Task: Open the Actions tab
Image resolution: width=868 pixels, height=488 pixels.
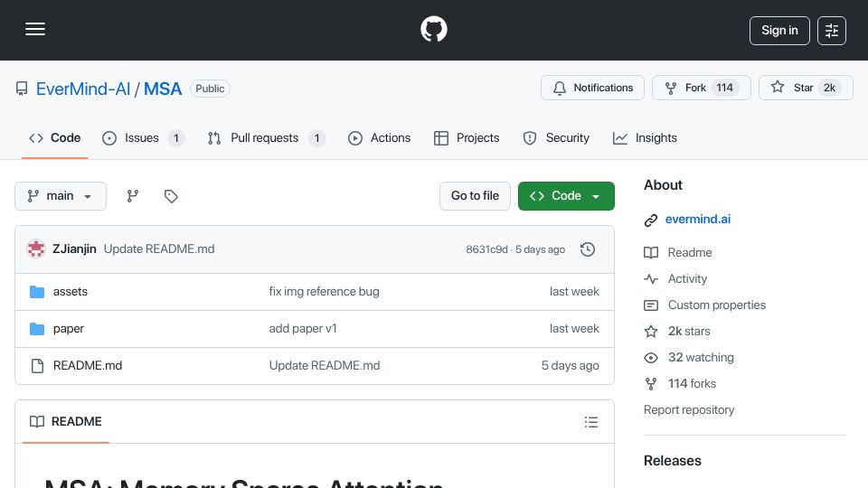Action: [379, 137]
